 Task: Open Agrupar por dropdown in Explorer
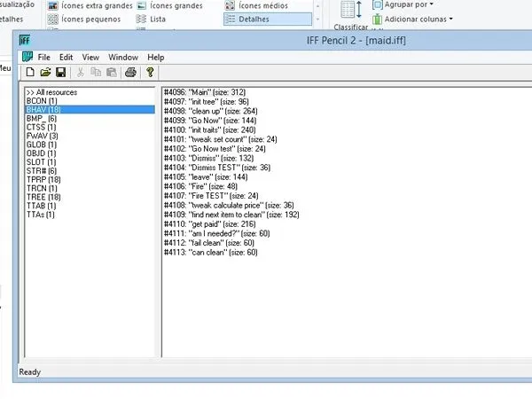(403, 4)
